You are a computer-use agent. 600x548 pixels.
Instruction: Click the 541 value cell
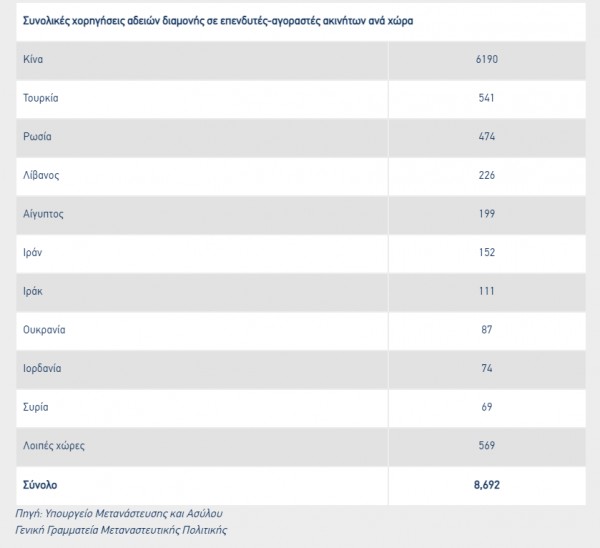(x=486, y=98)
